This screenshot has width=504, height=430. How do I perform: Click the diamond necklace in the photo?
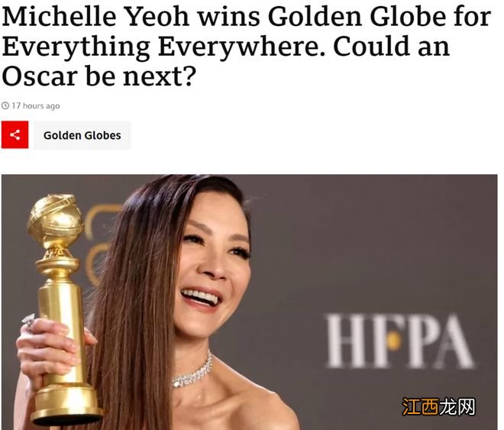tap(193, 371)
